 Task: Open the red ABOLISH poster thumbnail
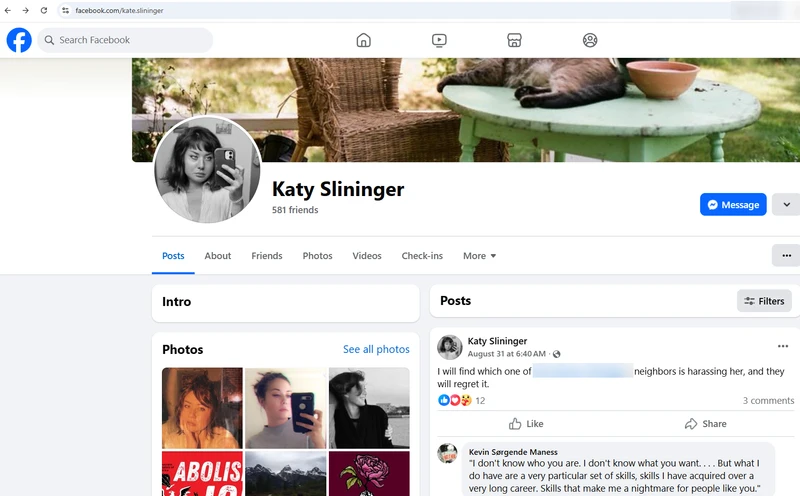[x=202, y=474]
